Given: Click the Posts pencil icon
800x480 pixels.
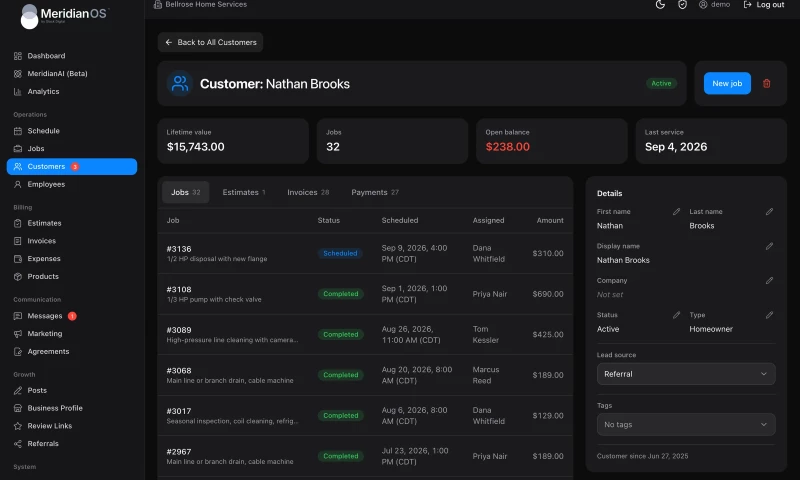Looking at the screenshot, I should coord(18,390).
